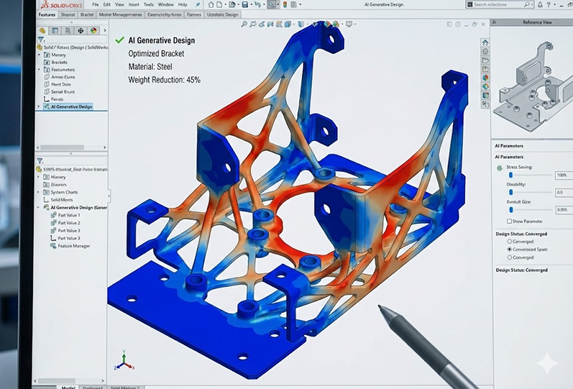Image resolution: width=573 pixels, height=389 pixels.
Task: Click the Home icon in the task pane
Action: pos(485,42)
